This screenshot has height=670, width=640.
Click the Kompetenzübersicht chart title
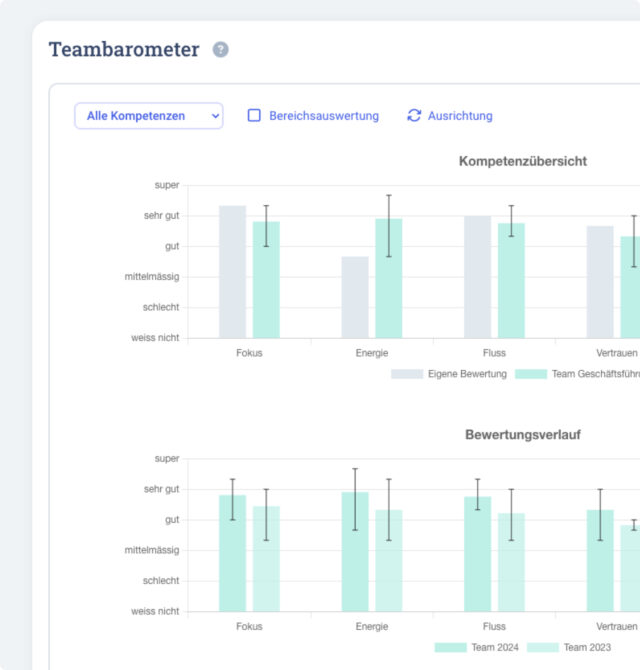(x=523, y=161)
